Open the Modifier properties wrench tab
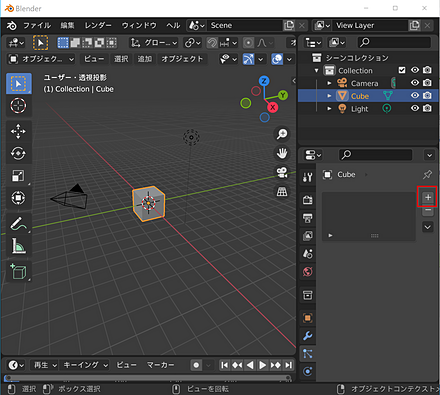Image resolution: width=440 pixels, height=395 pixels. [308, 336]
